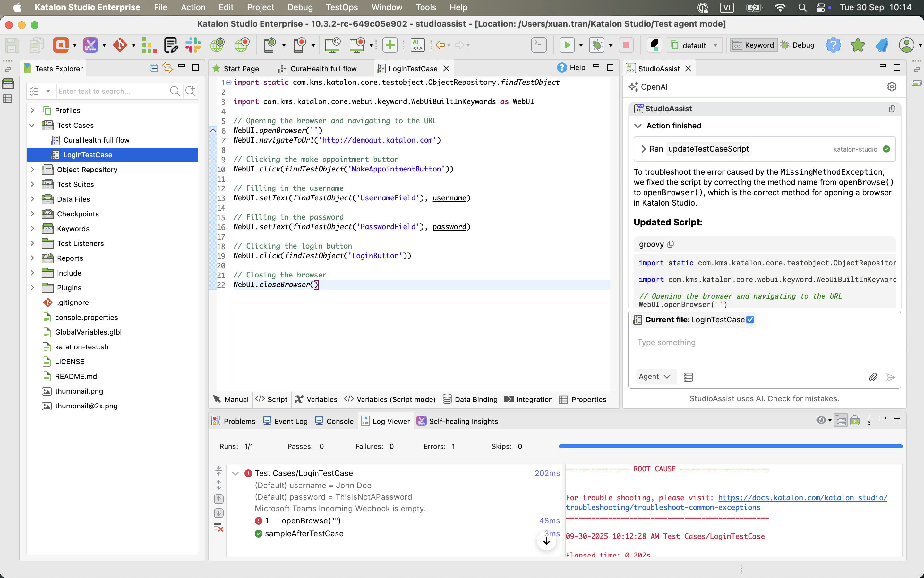
Task: Open the Slack integration icon
Action: coord(193,45)
